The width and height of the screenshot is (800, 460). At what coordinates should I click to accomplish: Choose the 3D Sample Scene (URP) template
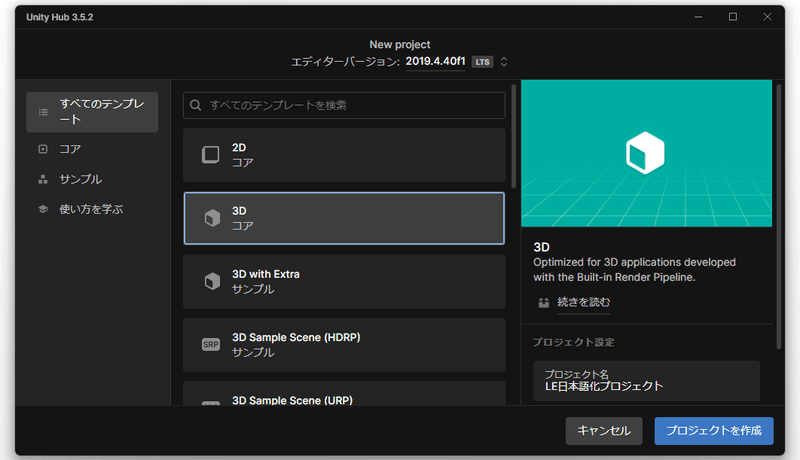click(x=344, y=394)
